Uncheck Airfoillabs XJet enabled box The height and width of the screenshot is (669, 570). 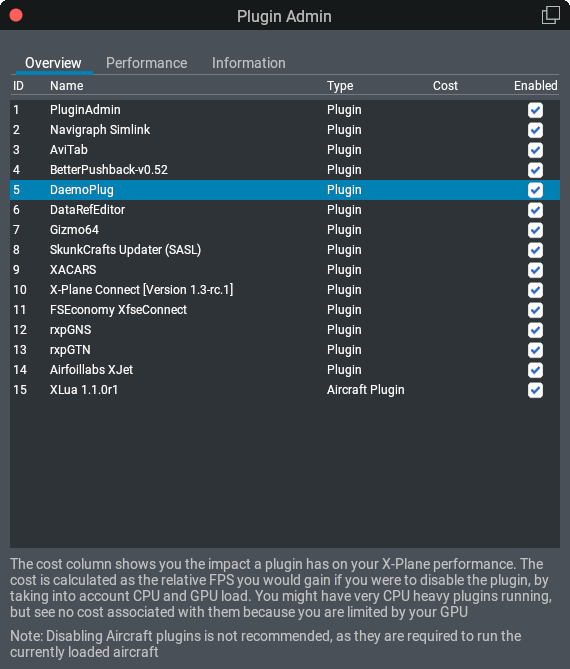pyautogui.click(x=535, y=370)
